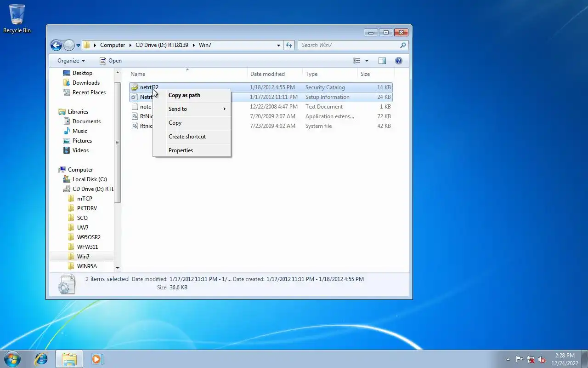Click the Search Win7 input field
The image size is (588, 368).
(x=349, y=45)
